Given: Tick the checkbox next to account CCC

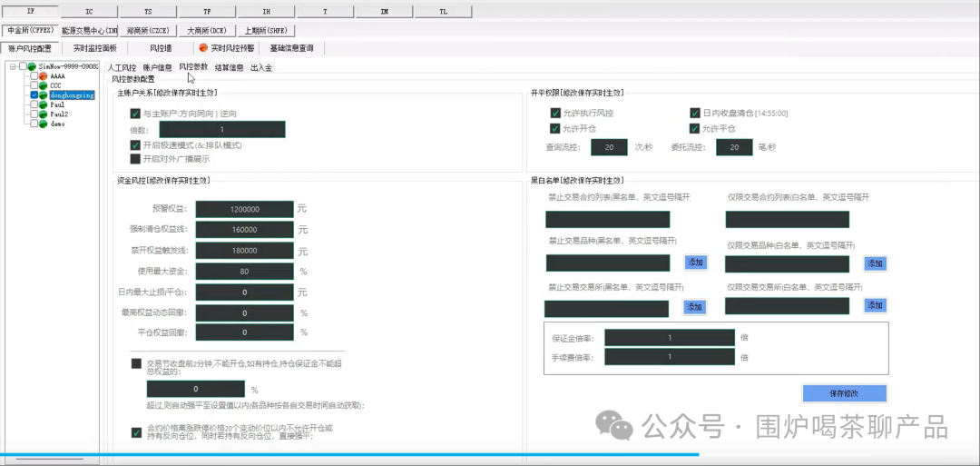Looking at the screenshot, I should [x=34, y=85].
